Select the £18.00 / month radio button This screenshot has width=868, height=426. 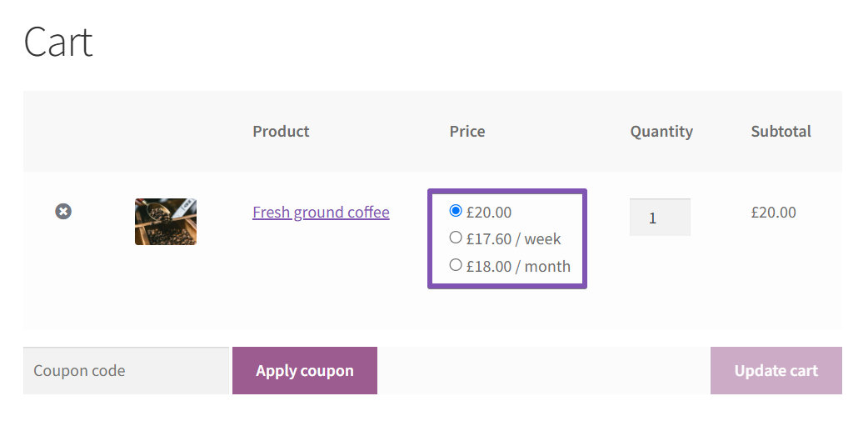(x=456, y=265)
